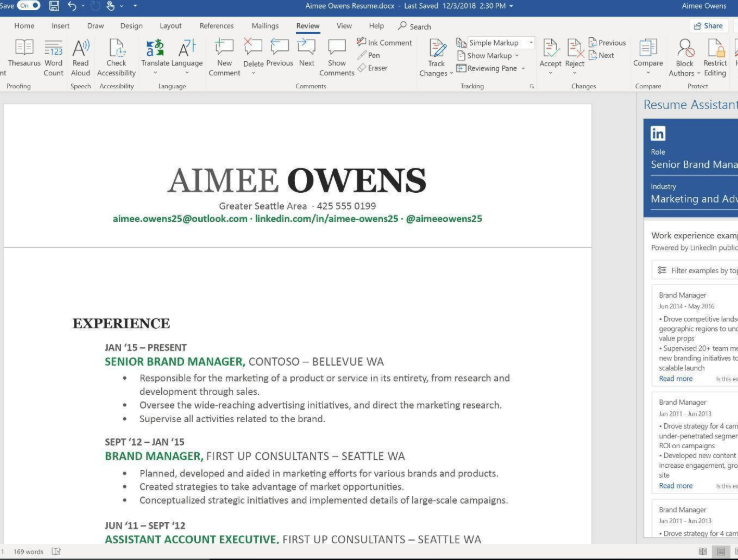Open the Thesaurus tool
Image resolution: width=738 pixels, height=560 pixels.
(24, 53)
